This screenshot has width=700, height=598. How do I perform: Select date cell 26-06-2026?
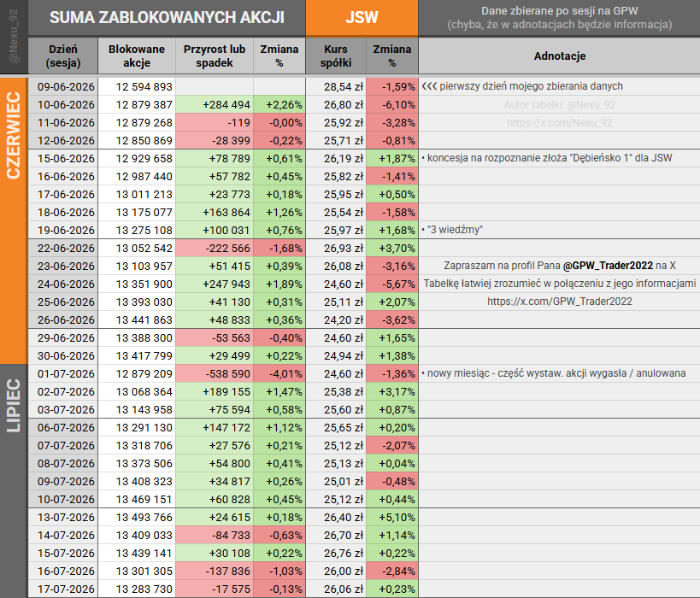point(63,320)
